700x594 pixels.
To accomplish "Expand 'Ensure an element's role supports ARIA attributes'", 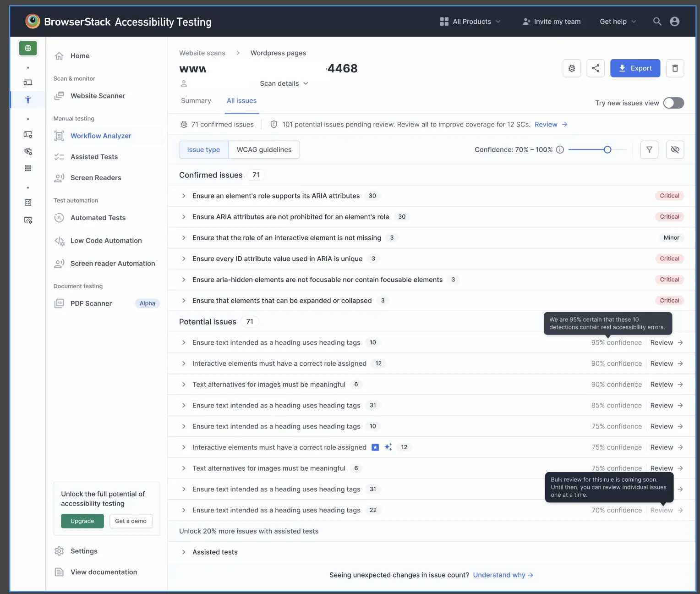I will coord(184,196).
